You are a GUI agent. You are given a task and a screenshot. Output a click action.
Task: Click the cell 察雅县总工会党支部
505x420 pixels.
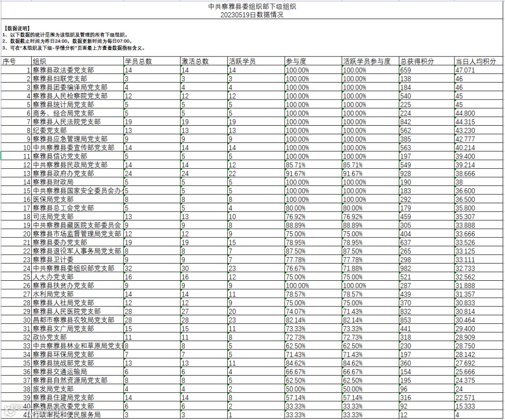click(78, 208)
